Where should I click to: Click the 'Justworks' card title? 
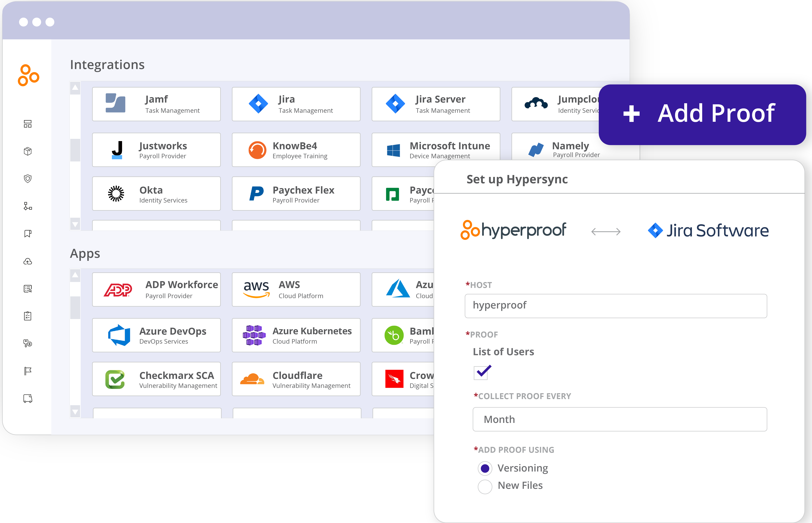(163, 146)
